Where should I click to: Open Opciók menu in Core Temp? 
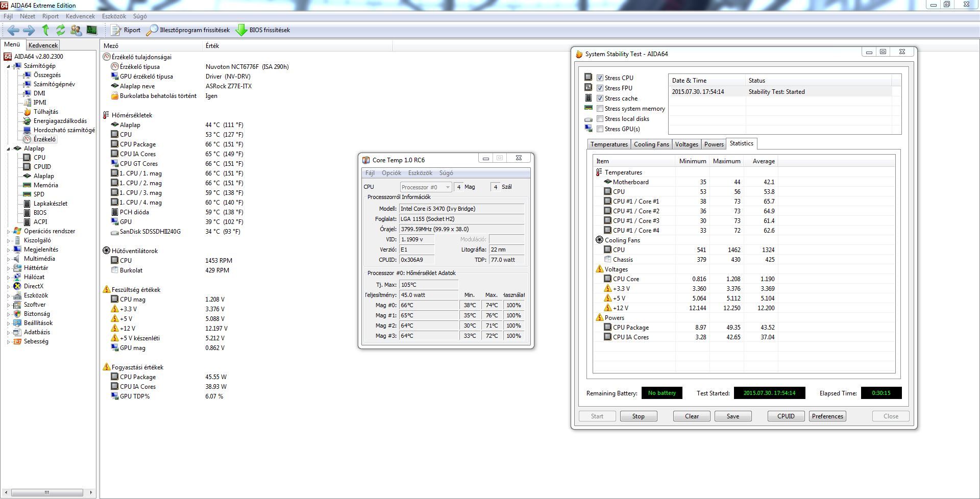[391, 173]
